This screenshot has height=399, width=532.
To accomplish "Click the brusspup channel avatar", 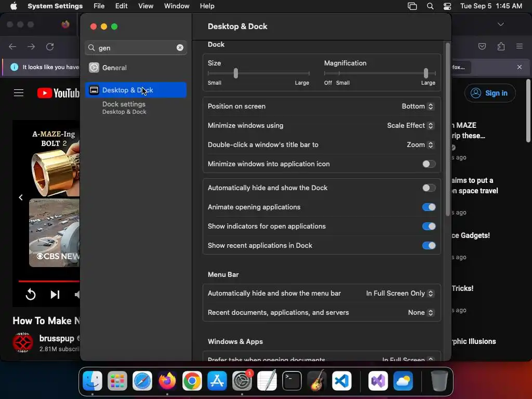I will 23,342.
